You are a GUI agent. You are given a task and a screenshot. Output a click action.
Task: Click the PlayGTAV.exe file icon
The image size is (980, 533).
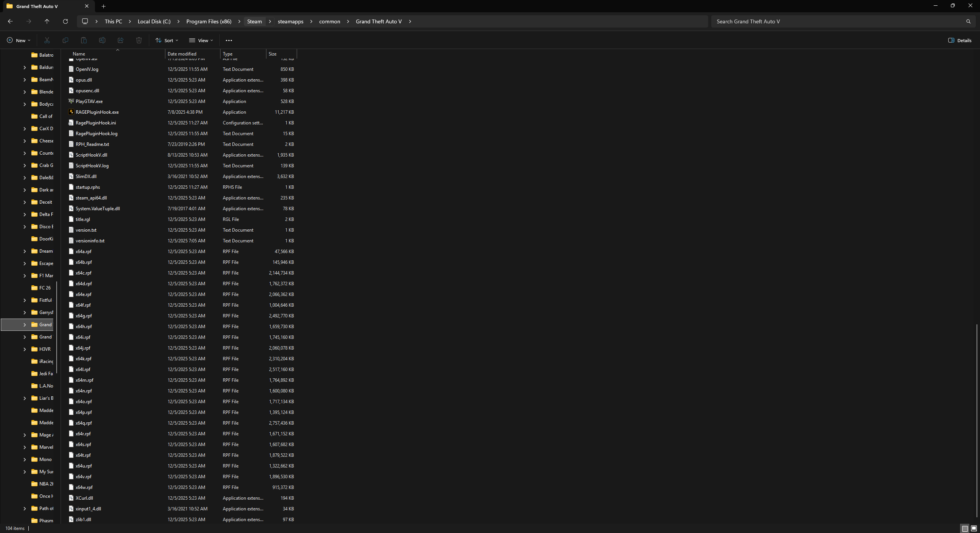pyautogui.click(x=71, y=101)
